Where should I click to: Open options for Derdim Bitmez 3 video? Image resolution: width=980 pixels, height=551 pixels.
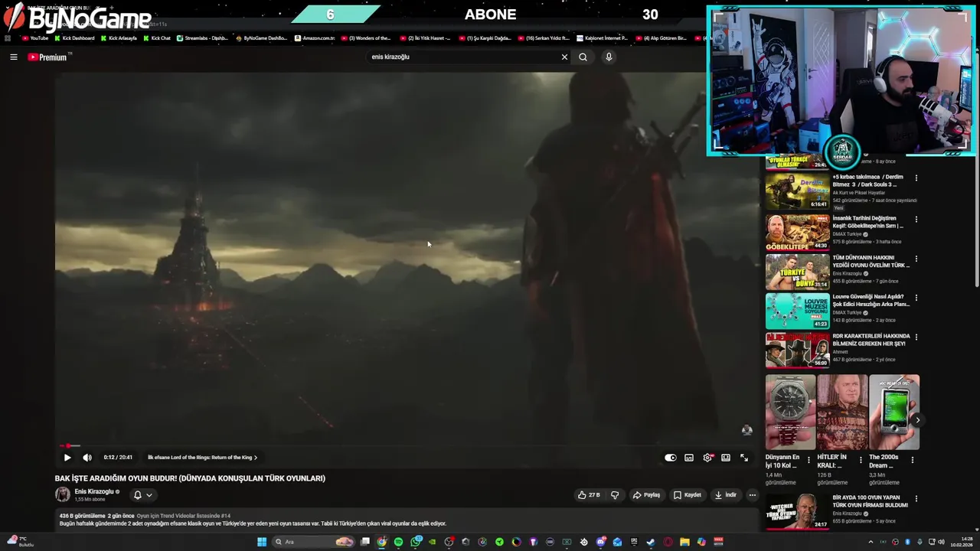pos(916,178)
